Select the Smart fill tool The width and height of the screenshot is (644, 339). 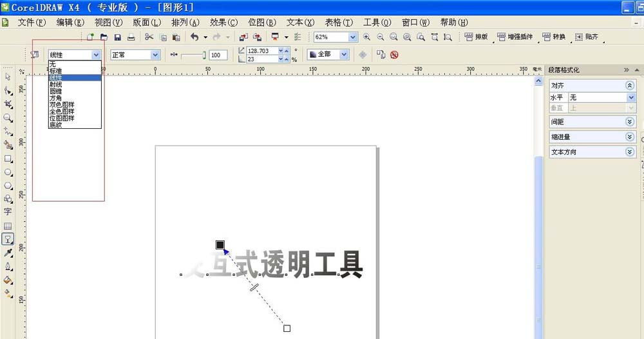pos(8,144)
